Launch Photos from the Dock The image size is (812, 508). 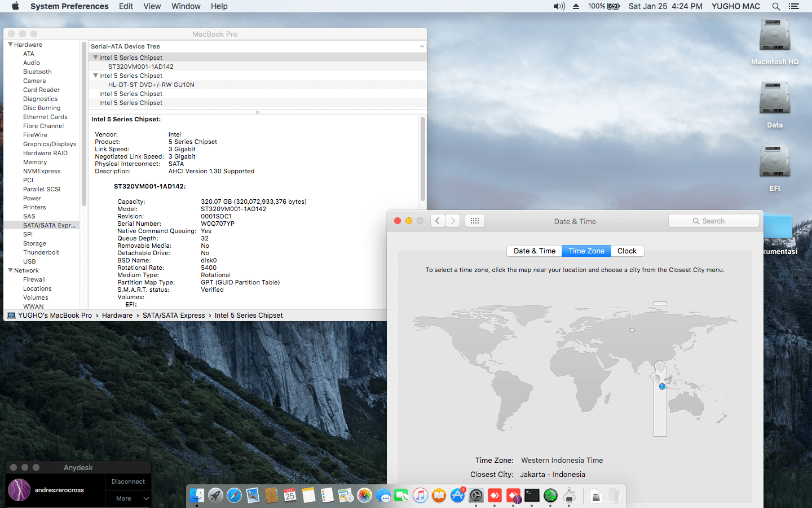pos(364,496)
